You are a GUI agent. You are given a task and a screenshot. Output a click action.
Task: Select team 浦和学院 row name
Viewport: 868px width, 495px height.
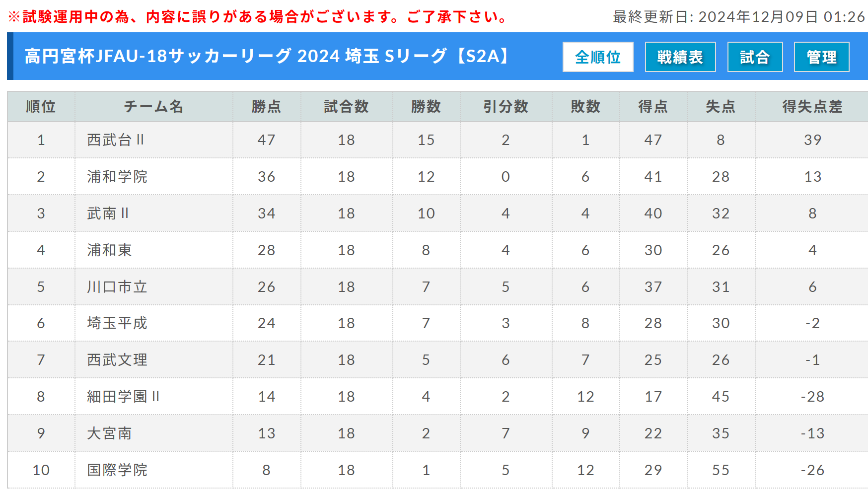click(x=117, y=177)
